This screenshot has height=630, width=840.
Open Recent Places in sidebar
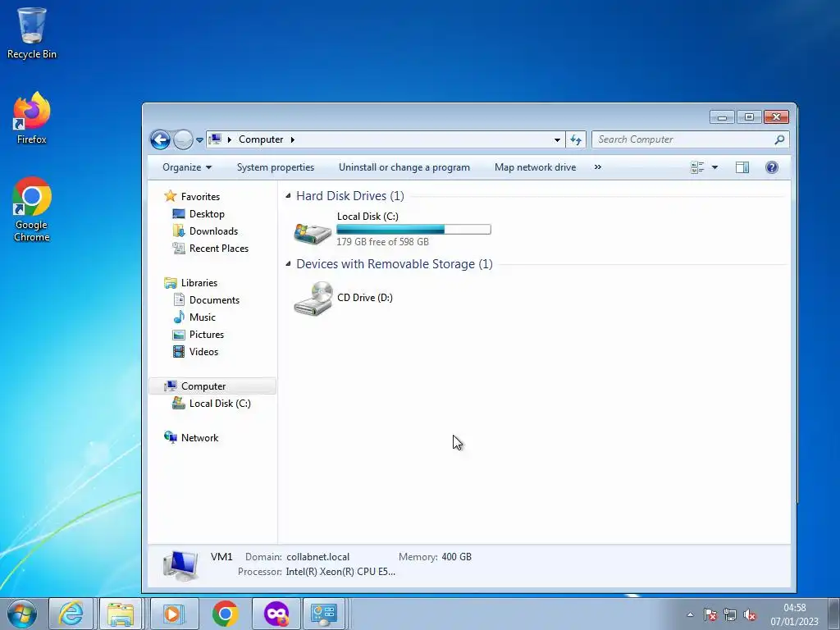(x=218, y=248)
